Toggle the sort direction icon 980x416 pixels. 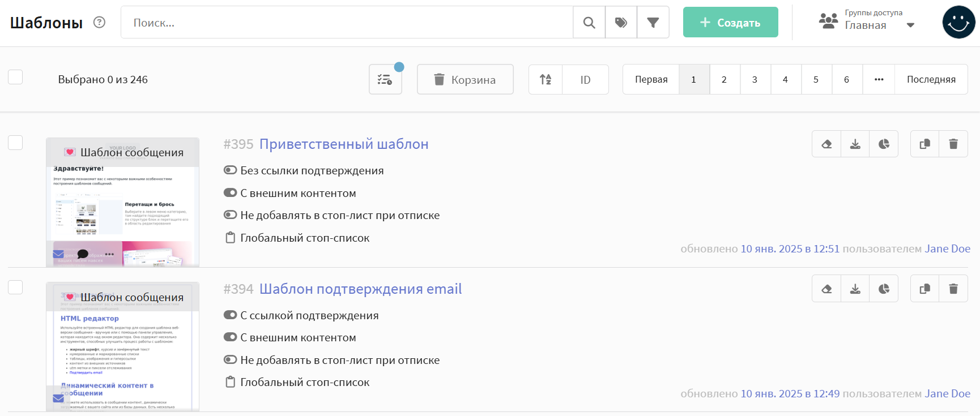(x=546, y=79)
